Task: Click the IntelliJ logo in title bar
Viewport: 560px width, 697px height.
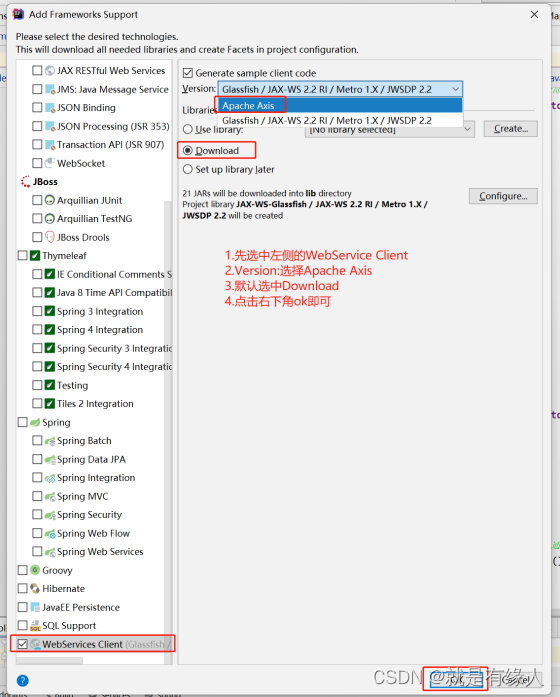Action: pyautogui.click(x=18, y=14)
